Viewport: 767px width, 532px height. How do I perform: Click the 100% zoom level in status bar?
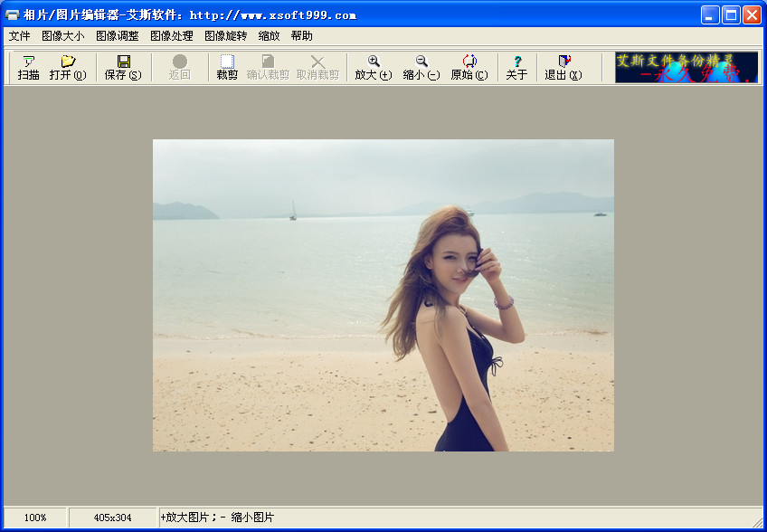pos(35,518)
